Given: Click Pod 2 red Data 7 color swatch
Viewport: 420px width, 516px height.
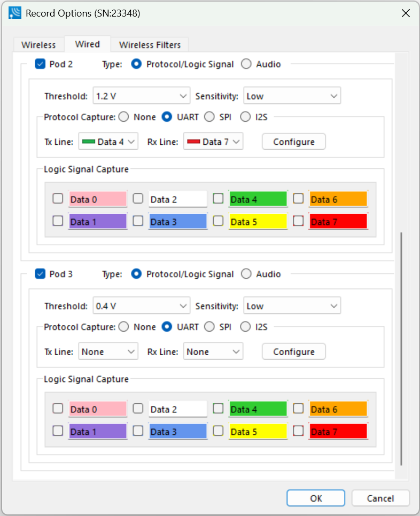Looking at the screenshot, I should pos(338,222).
